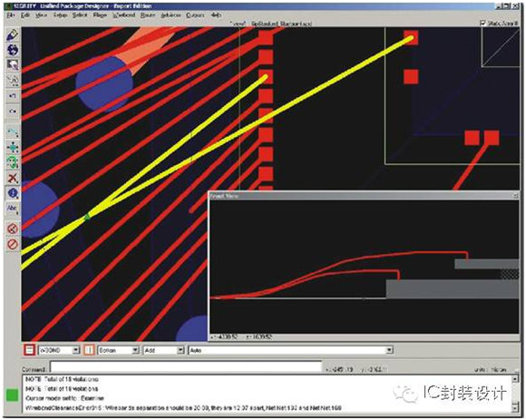Image resolution: width=526 pixels, height=420 pixels.
Task: Open the Place menu
Action: pyautogui.click(x=100, y=15)
